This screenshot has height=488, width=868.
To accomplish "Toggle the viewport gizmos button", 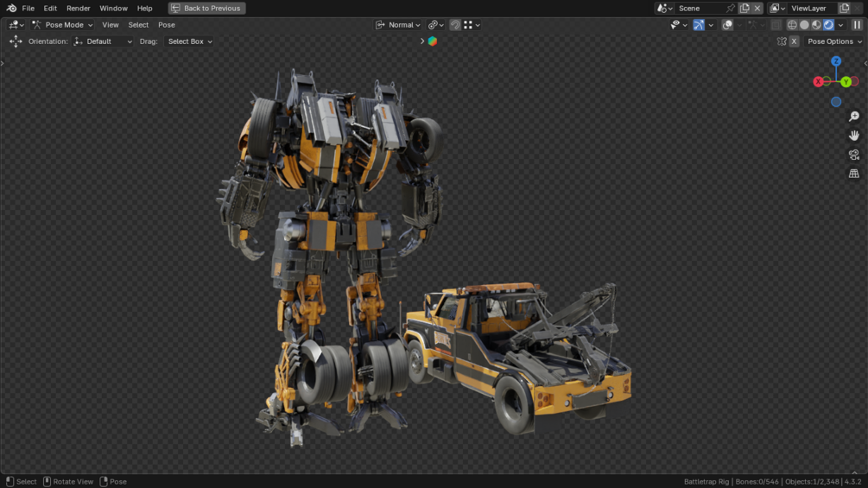I will 699,25.
